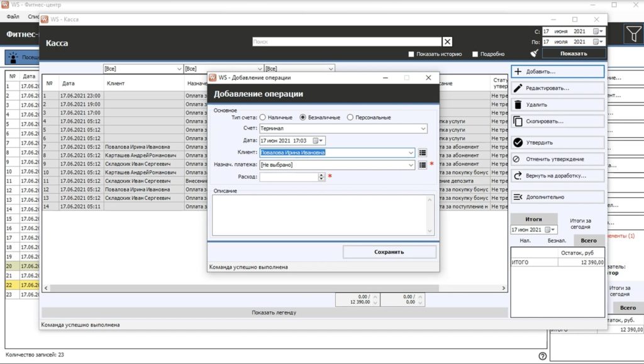This screenshot has width=644, height=364.
Task: Open second [Все] filter dropdown
Action: tap(260, 69)
